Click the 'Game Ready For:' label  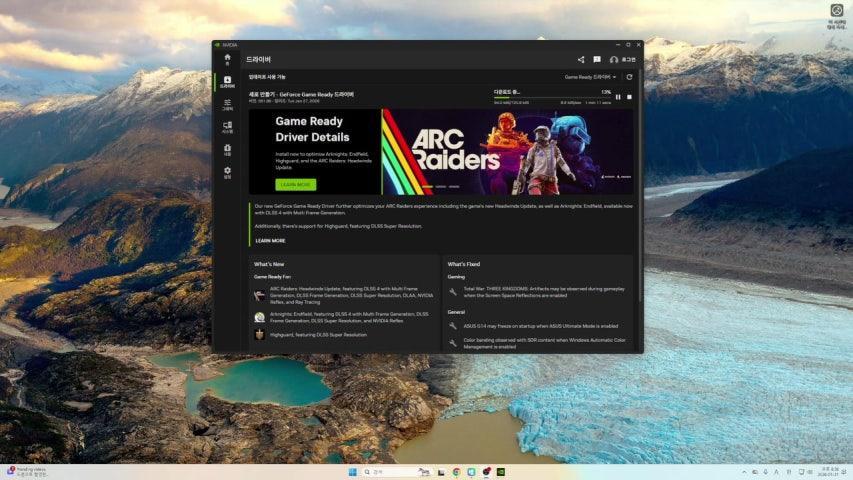click(x=272, y=277)
